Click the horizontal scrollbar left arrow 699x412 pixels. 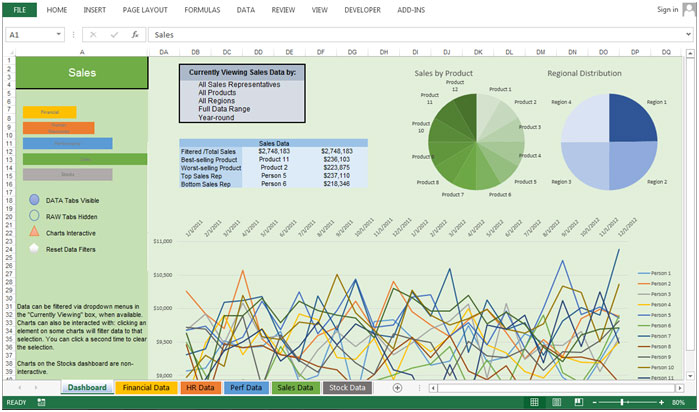(x=433, y=388)
